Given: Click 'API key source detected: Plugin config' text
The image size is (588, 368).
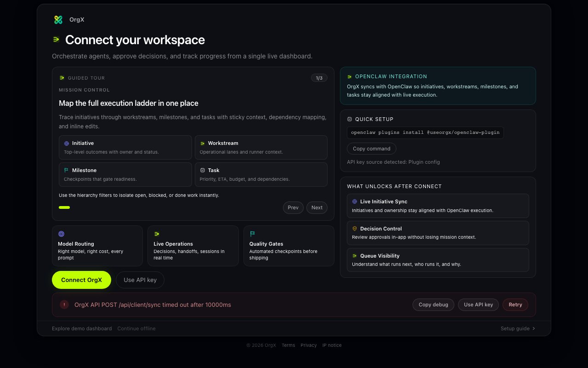Looking at the screenshot, I should tap(393, 162).
